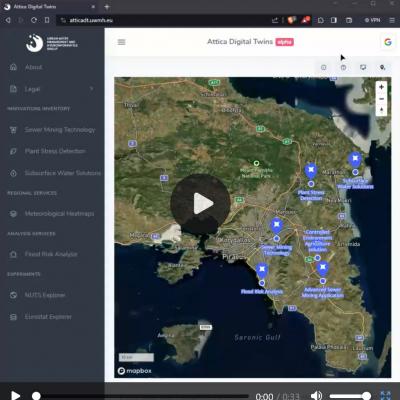Adjust the video volume slider
The image size is (400, 400).
click(350, 396)
